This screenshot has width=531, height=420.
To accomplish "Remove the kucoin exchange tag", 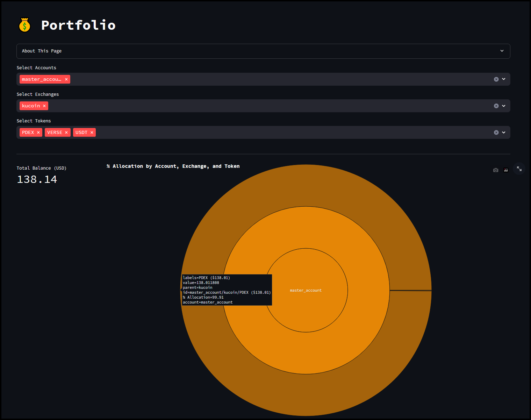I will (44, 106).
